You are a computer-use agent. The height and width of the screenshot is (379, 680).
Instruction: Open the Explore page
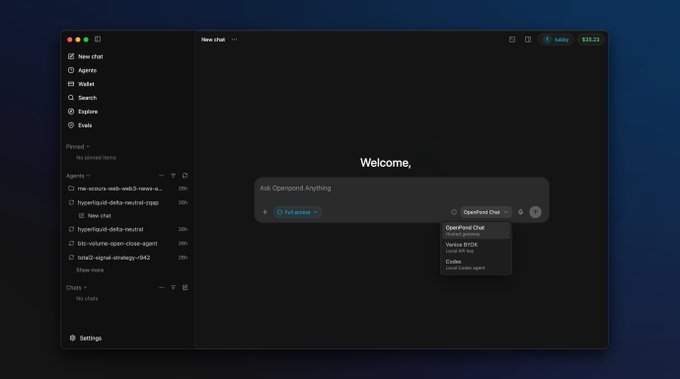pos(83,111)
